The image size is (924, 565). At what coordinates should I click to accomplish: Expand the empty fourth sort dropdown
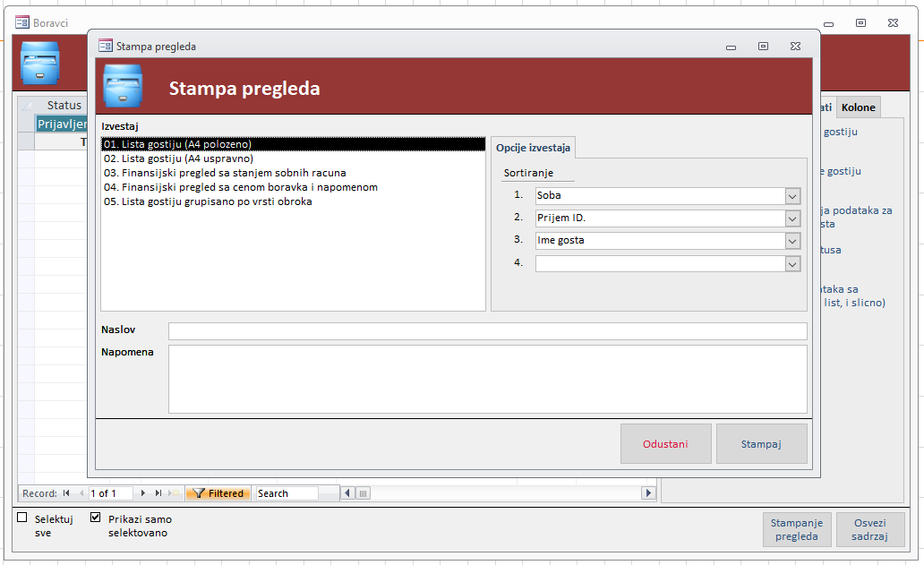coord(791,264)
